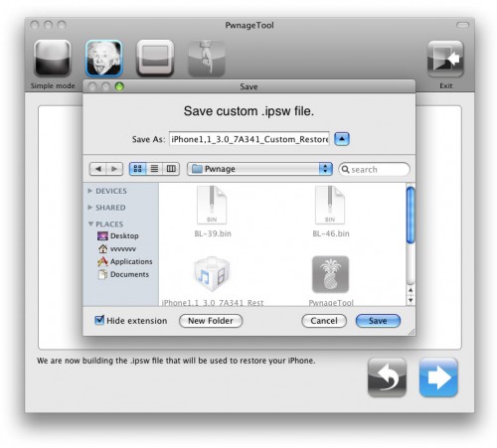Click the file list vertical scrollbar thumb

[411, 215]
